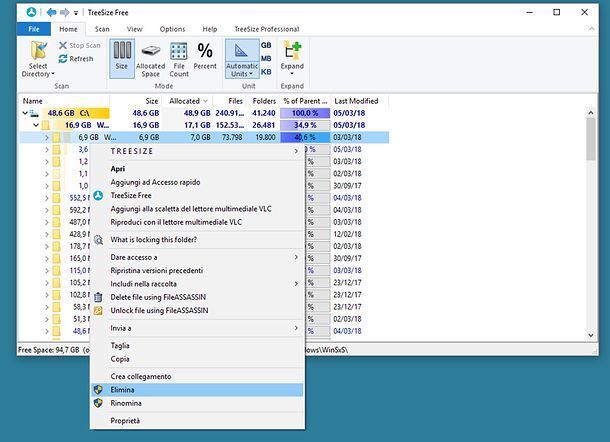
Task: Choose Riproduci con il lettore multimediale VLC
Action: [x=197, y=222]
